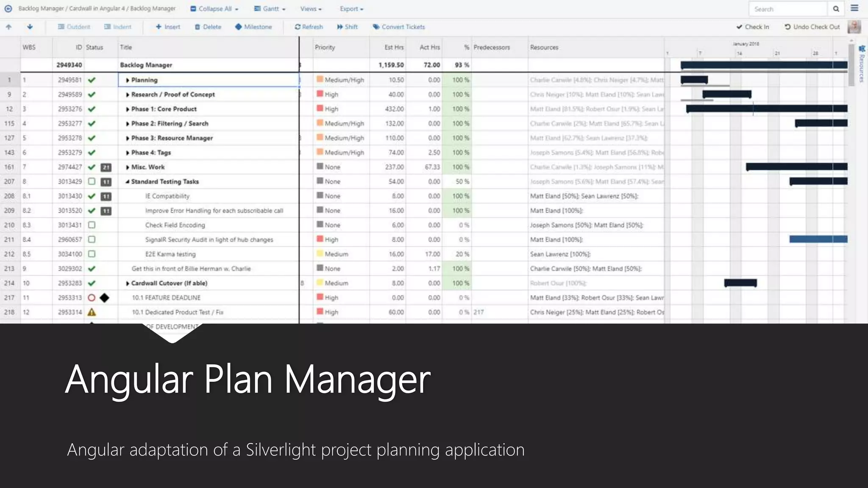
Task: Select the Cardwall Cutover Gantt bar
Action: [740, 283]
